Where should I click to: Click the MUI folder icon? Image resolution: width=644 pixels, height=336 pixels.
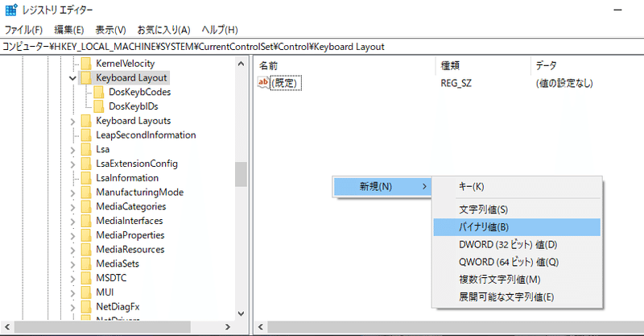pos(86,292)
